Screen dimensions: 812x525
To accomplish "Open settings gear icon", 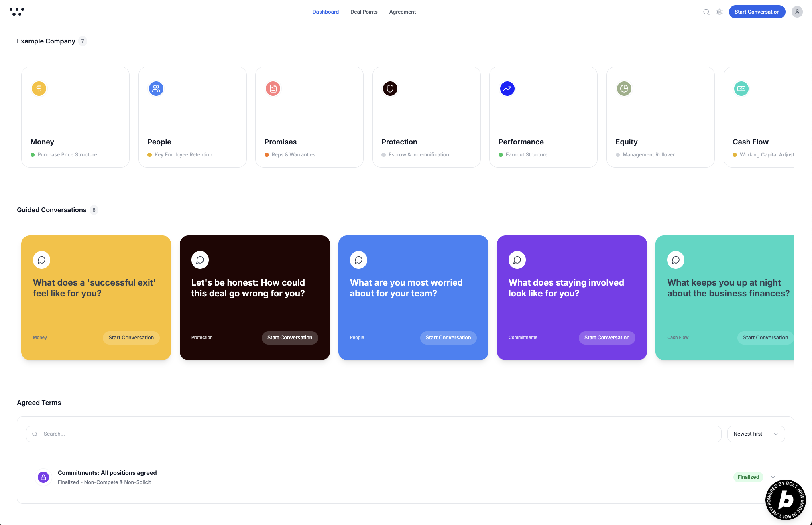I will pos(720,12).
